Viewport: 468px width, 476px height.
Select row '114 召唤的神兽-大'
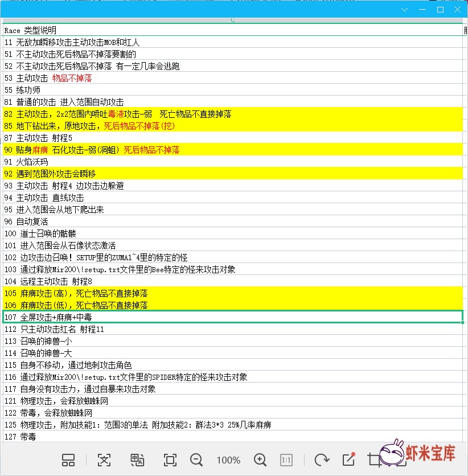[232, 353]
